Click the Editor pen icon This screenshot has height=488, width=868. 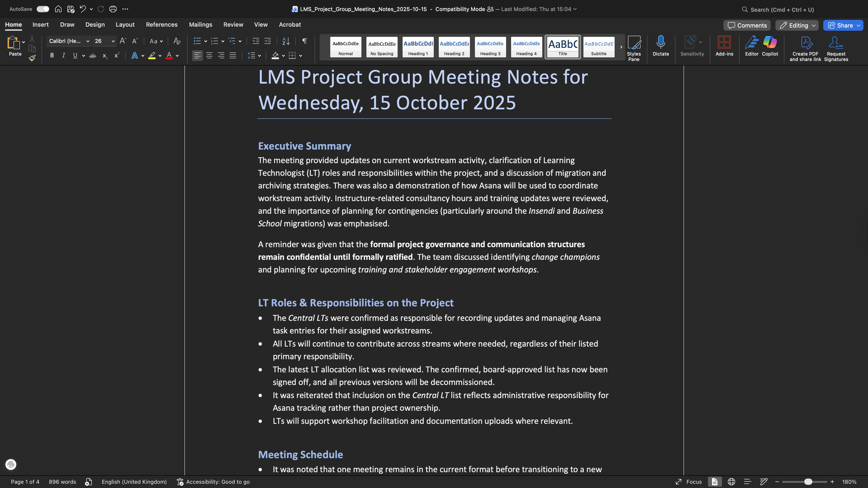click(751, 46)
